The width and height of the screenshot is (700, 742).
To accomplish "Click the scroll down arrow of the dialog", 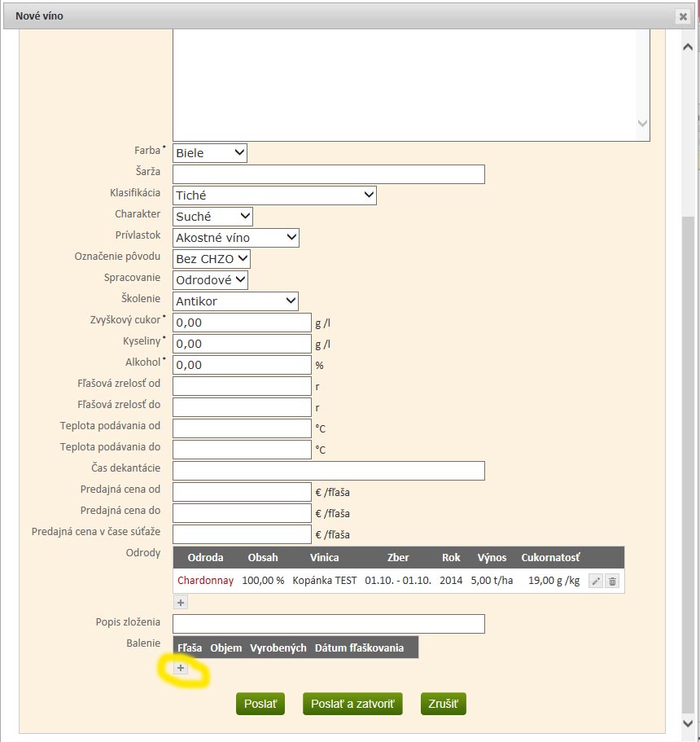I will [688, 723].
